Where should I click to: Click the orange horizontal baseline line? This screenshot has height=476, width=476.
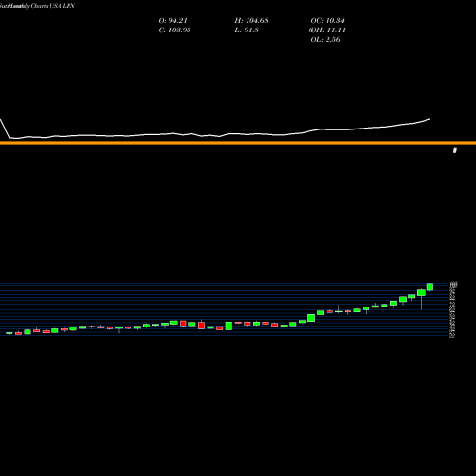238,143
